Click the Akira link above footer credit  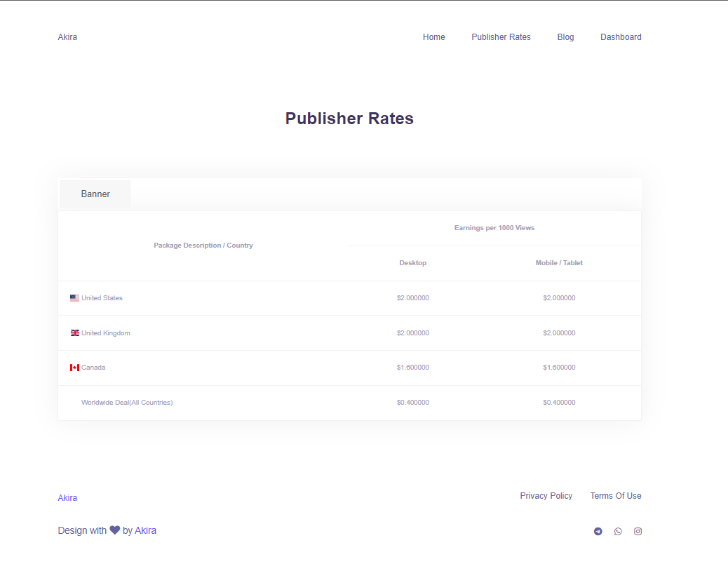(x=67, y=498)
